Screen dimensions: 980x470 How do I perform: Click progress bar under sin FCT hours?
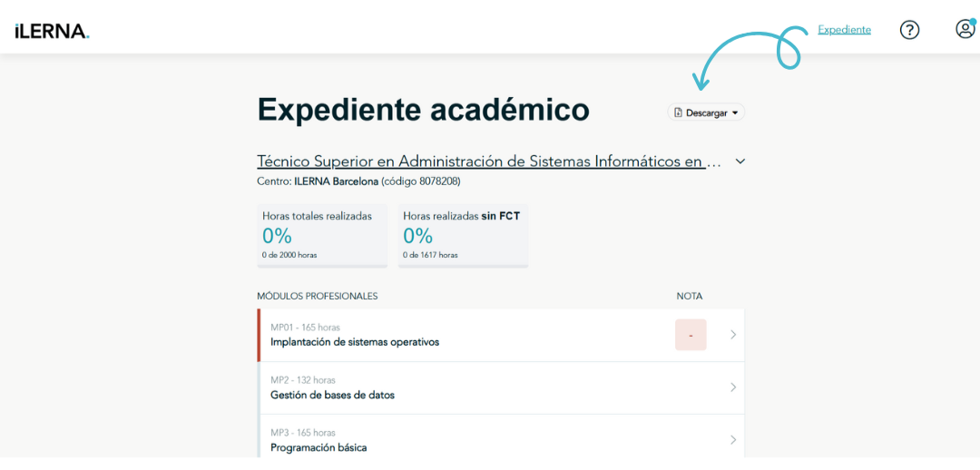[x=462, y=266]
